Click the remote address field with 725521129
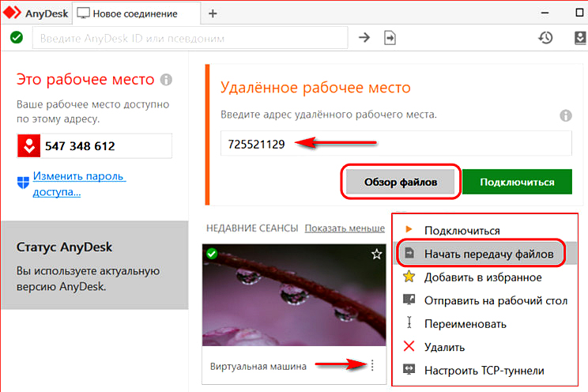 point(396,143)
